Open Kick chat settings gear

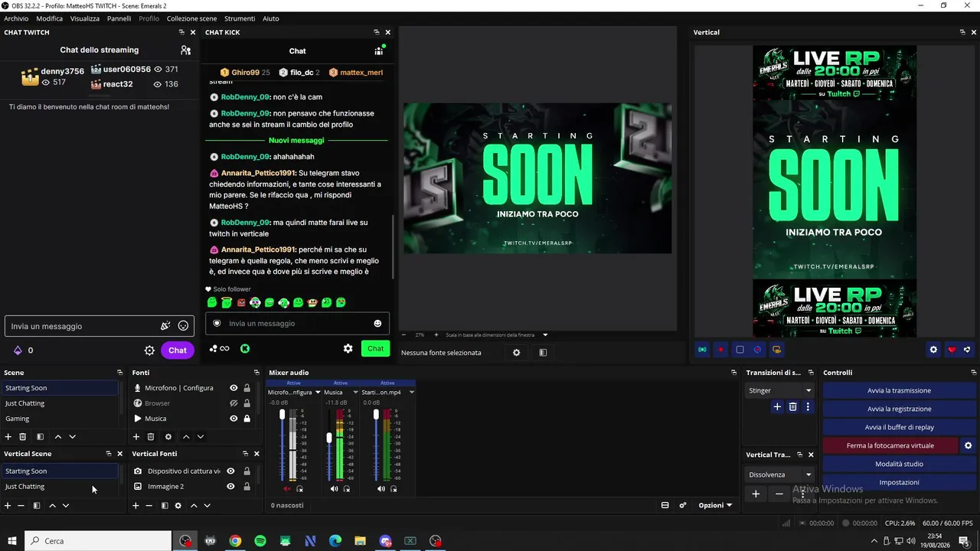[348, 348]
